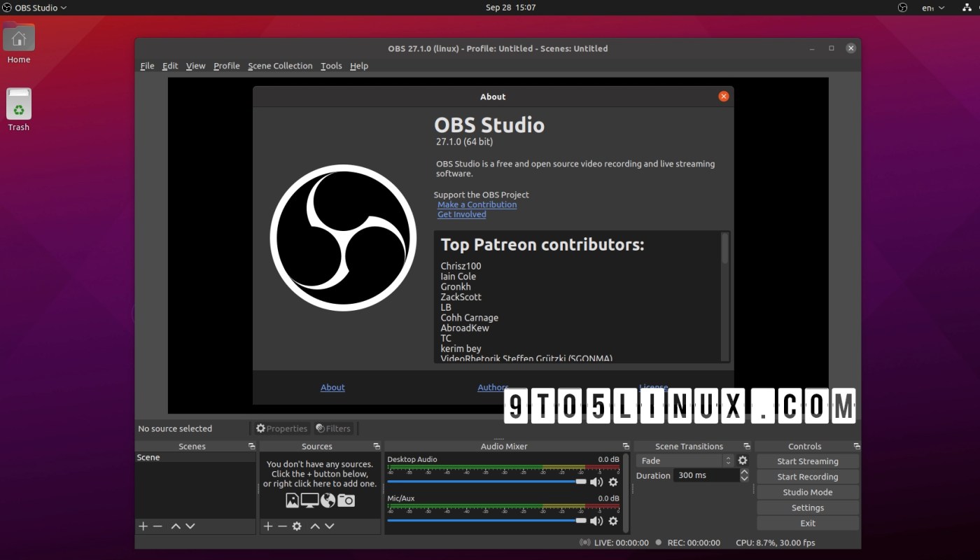980x560 pixels.
Task: Undock the Audio Mixer panel with its float icon
Action: click(626, 447)
